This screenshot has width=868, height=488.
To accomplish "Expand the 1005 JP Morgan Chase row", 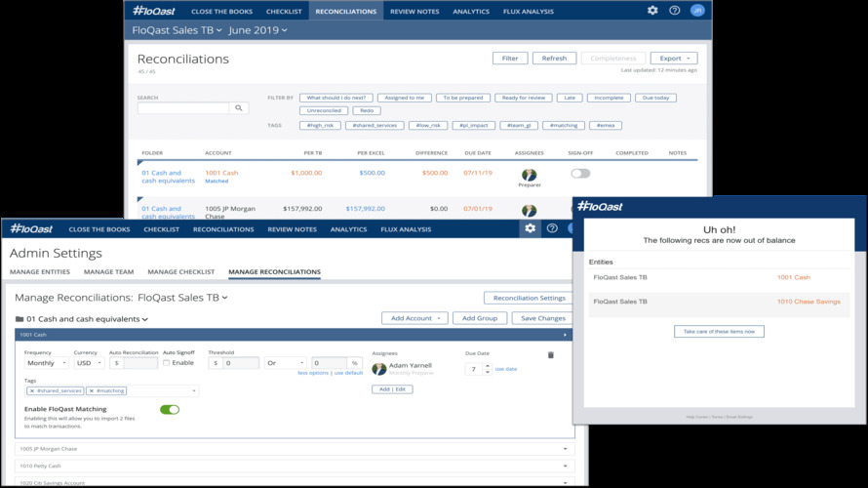I will [566, 449].
